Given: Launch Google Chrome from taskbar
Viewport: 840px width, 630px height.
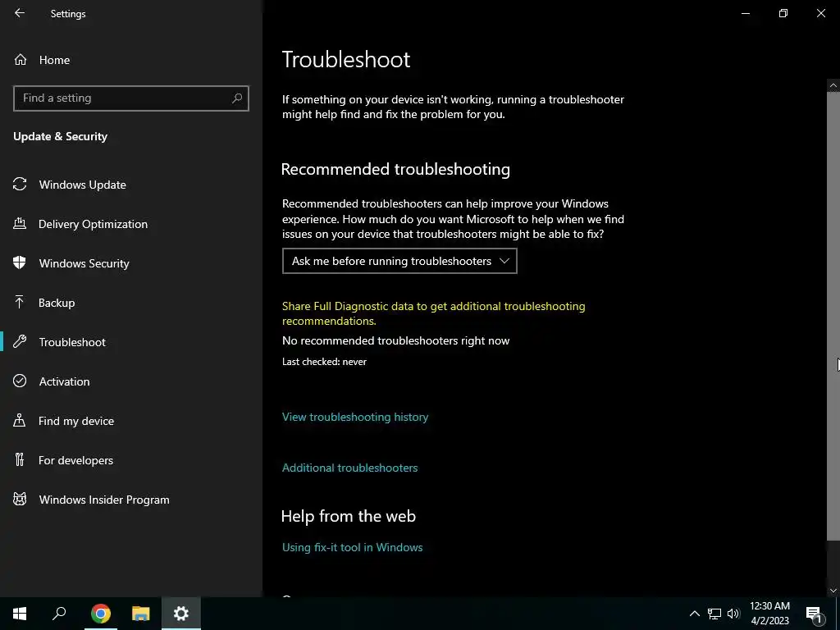Looking at the screenshot, I should [x=101, y=614].
